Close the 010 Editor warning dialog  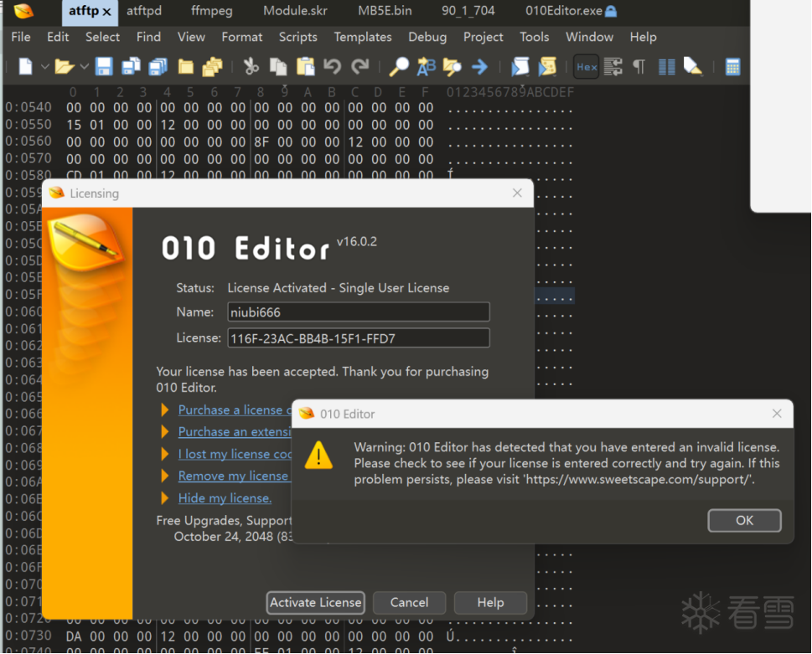point(777,414)
